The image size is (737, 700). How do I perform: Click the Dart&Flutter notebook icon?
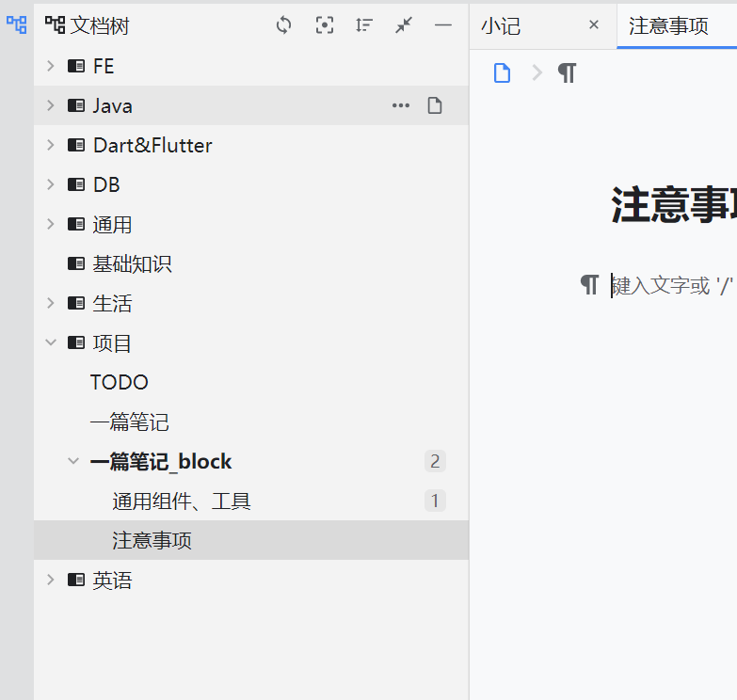coord(76,145)
